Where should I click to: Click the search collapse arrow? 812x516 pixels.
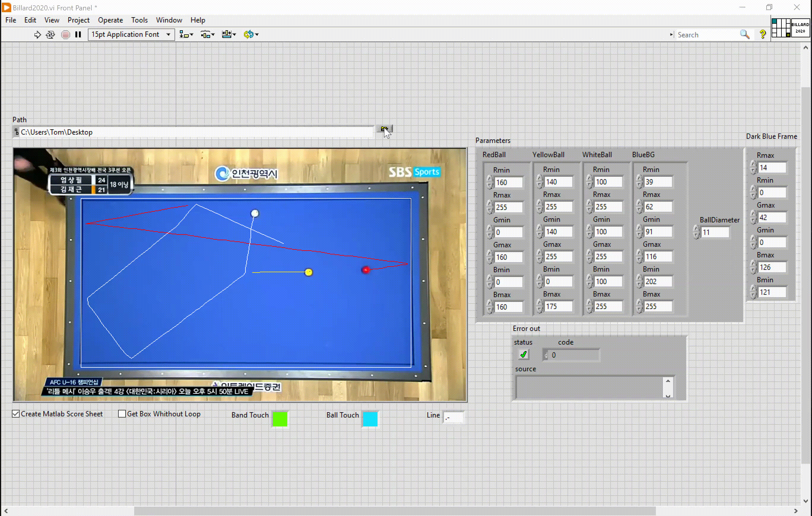(x=671, y=35)
